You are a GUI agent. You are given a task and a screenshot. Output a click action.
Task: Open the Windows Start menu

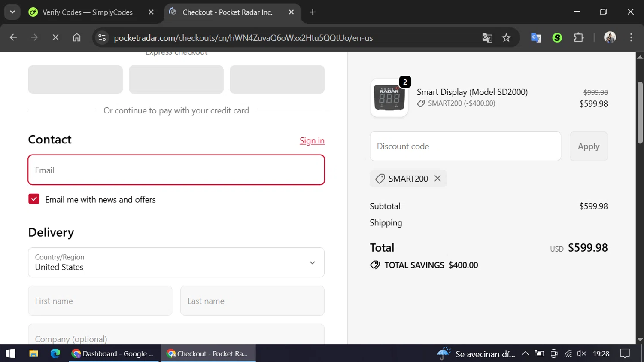click(11, 353)
